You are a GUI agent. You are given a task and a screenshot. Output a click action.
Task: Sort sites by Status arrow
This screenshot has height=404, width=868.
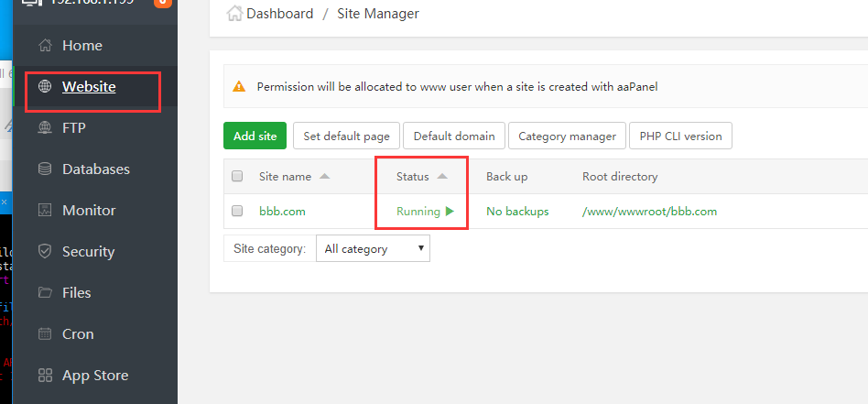(x=442, y=177)
